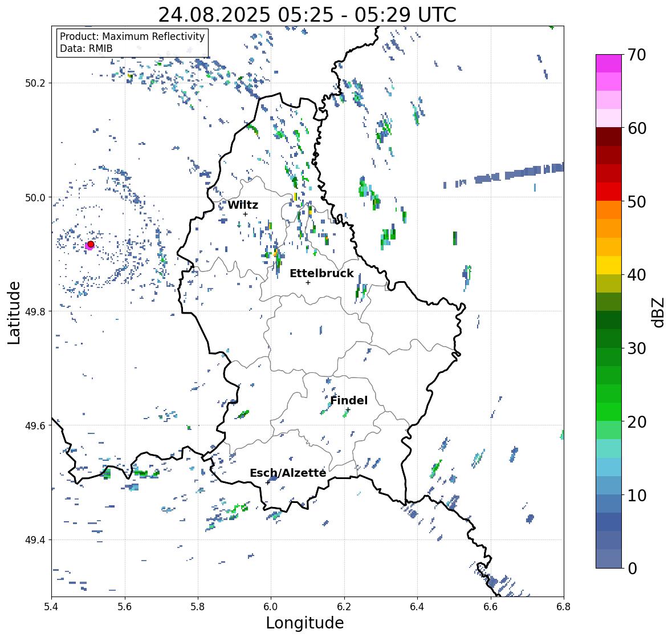Click the Wiltz city label

click(243, 205)
